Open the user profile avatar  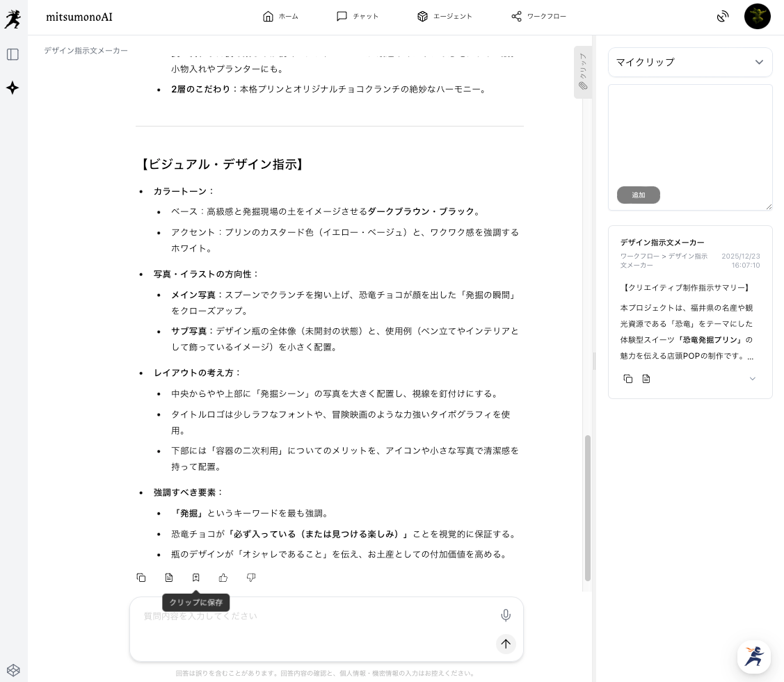757,17
